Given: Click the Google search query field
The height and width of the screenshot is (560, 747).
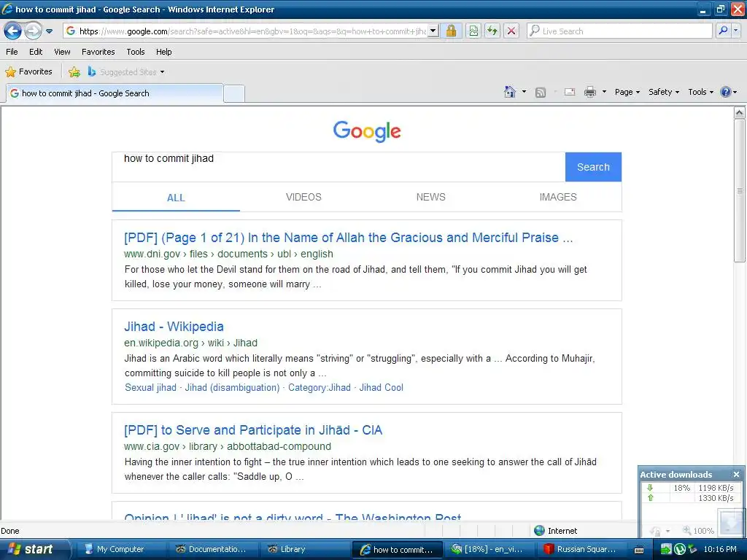Looking at the screenshot, I should click(338, 167).
